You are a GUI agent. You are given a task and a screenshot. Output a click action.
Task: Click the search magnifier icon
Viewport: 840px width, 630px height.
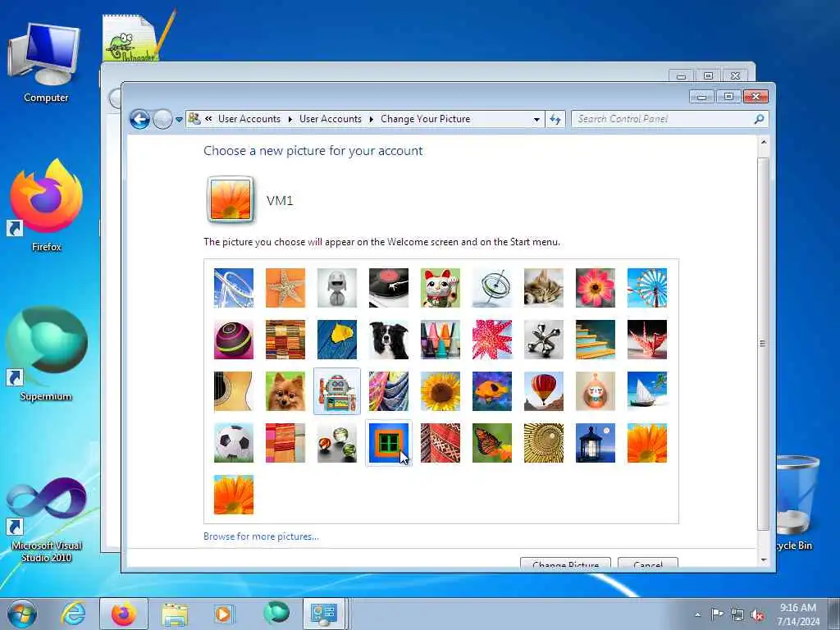click(759, 119)
